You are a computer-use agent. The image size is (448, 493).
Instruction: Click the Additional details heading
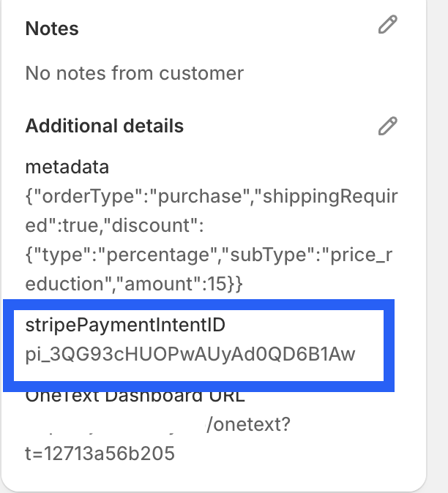[x=105, y=126]
